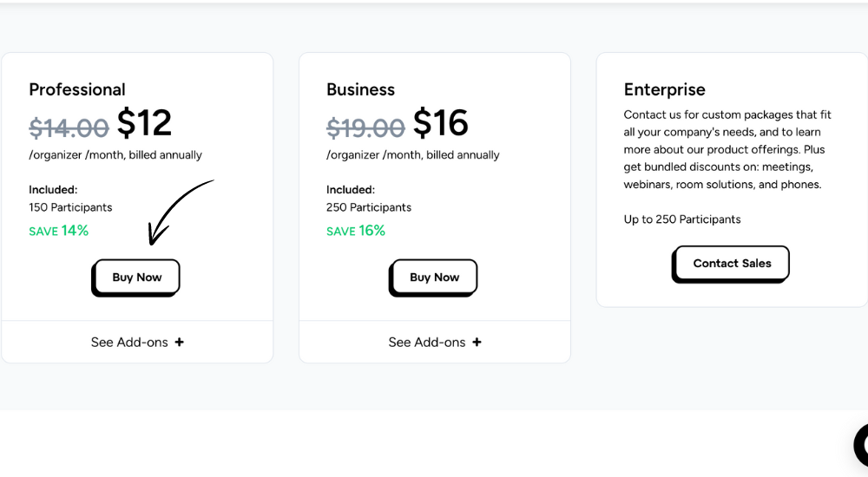This screenshot has height=477, width=868.
Task: Expand See Add-ons for the Business plan
Action: click(x=435, y=342)
